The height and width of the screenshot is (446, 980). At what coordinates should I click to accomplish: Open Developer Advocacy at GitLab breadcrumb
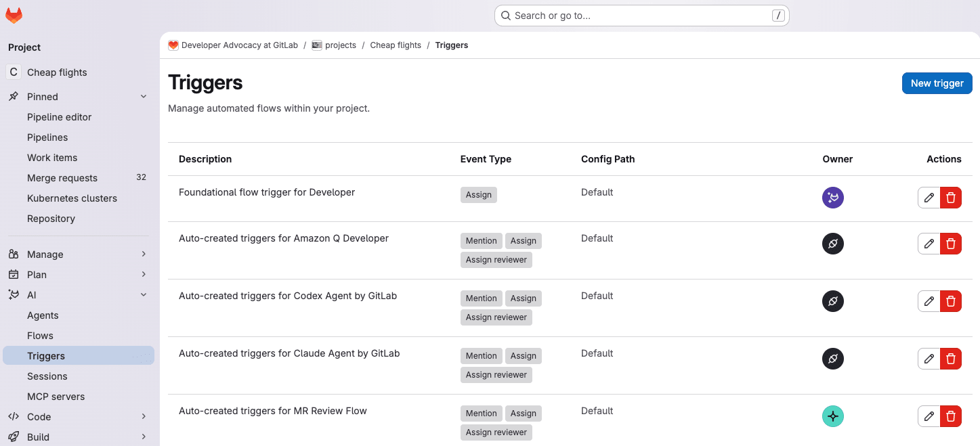(240, 45)
